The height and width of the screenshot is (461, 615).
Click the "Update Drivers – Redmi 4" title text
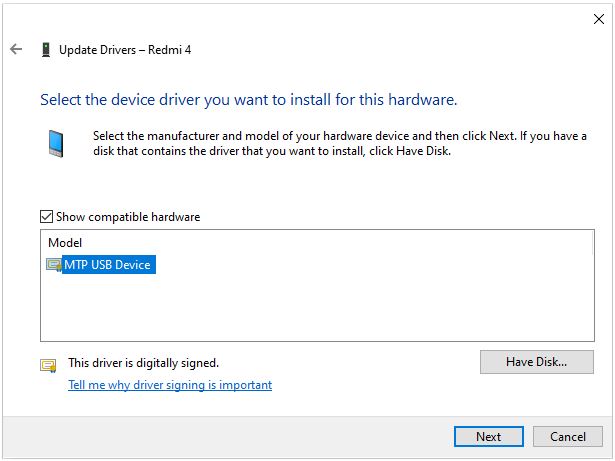(x=125, y=49)
